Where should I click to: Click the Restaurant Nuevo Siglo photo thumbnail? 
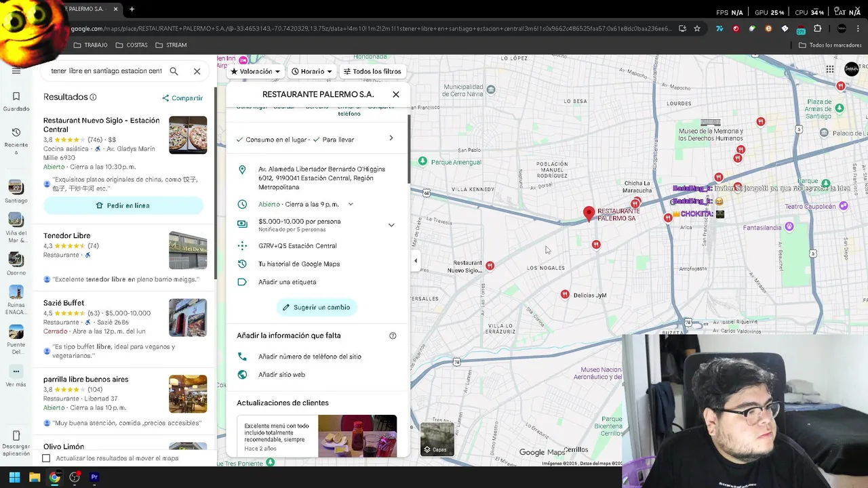coord(188,135)
